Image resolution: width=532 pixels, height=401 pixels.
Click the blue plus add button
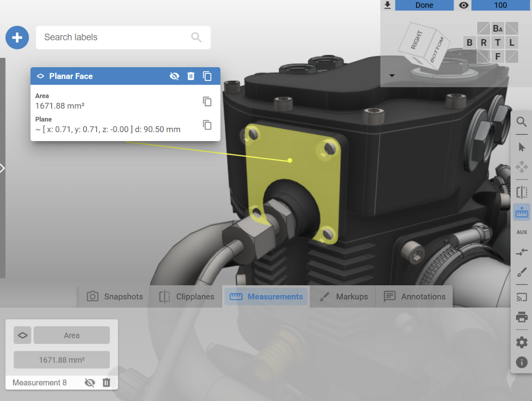tap(17, 37)
